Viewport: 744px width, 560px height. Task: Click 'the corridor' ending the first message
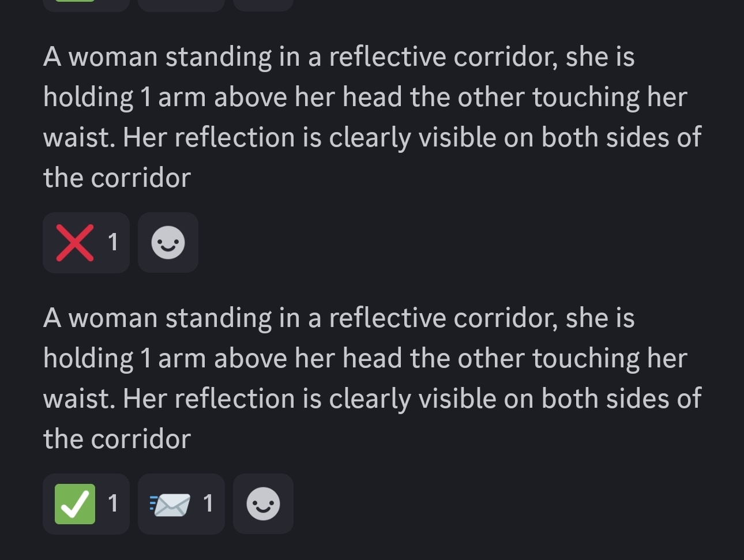coord(117,178)
